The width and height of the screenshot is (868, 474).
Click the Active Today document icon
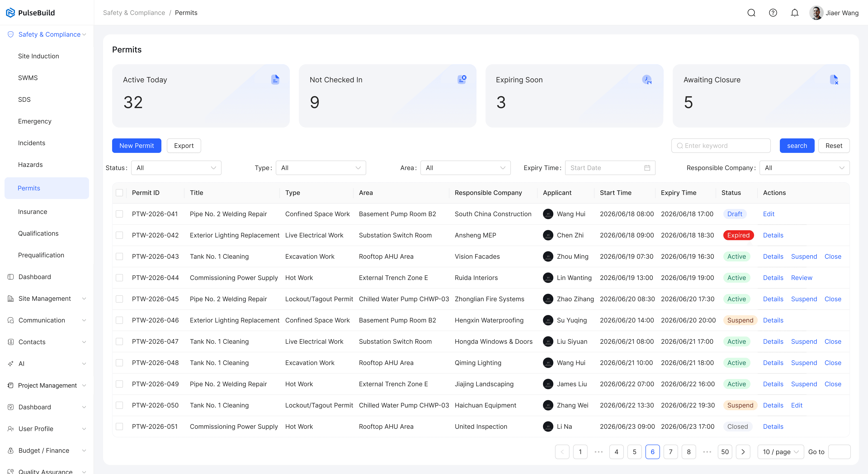(275, 80)
